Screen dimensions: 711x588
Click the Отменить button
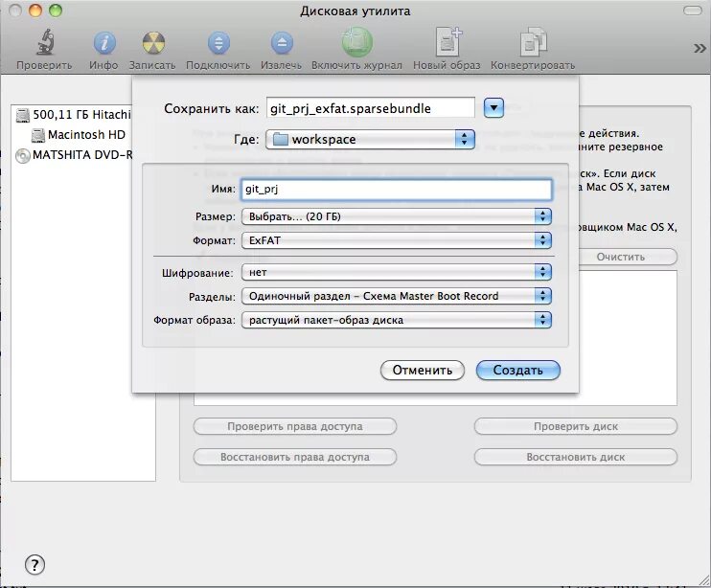[423, 370]
